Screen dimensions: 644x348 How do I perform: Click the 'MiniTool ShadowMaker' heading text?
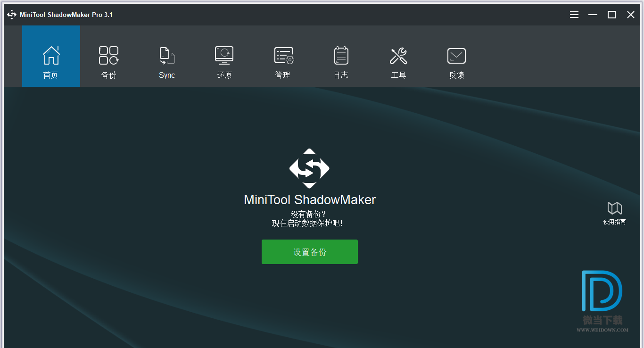tap(310, 200)
